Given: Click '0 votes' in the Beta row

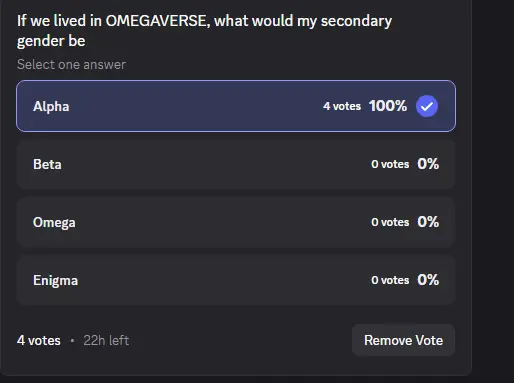Looking at the screenshot, I should (x=390, y=164).
